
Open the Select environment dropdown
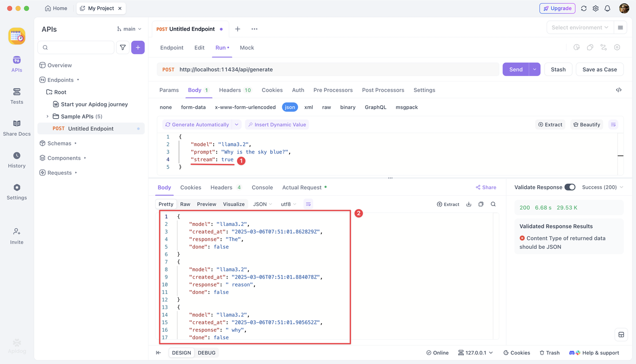click(580, 28)
